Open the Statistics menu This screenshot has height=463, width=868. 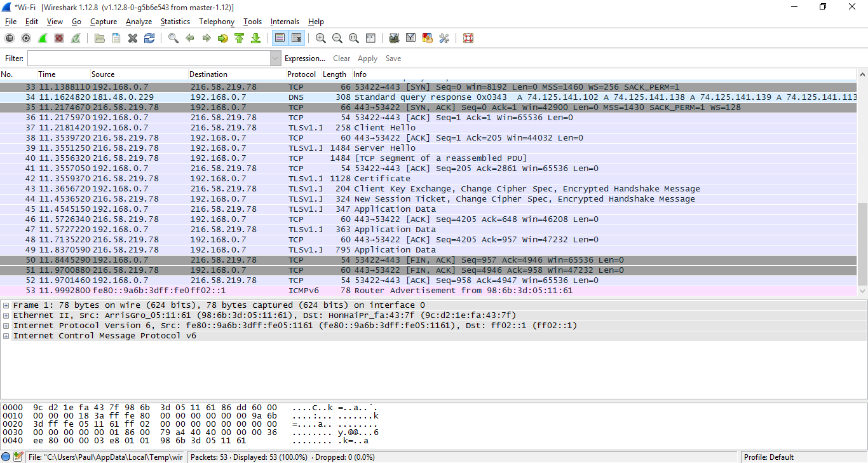(x=175, y=22)
